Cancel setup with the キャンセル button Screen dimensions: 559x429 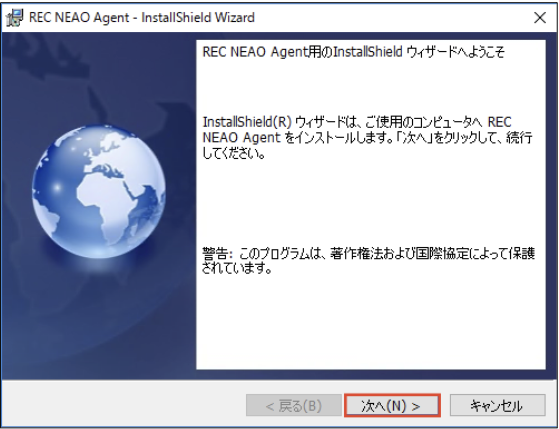coord(497,405)
